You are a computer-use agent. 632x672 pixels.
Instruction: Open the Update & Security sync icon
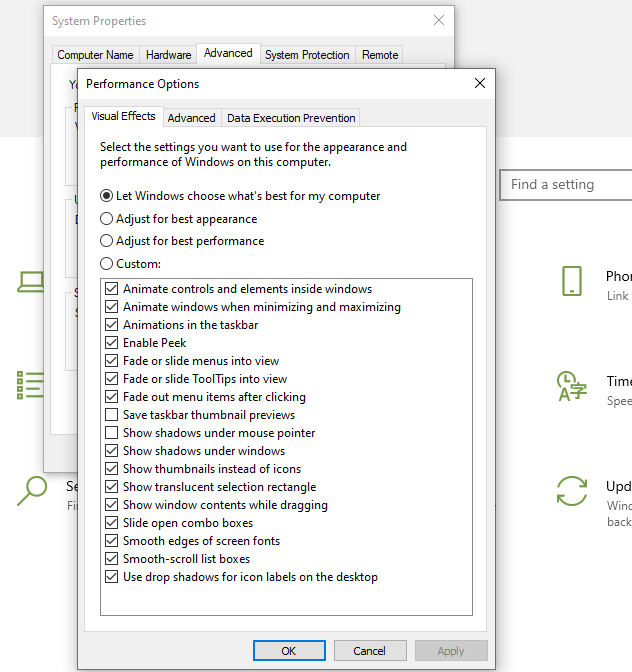pyautogui.click(x=572, y=491)
